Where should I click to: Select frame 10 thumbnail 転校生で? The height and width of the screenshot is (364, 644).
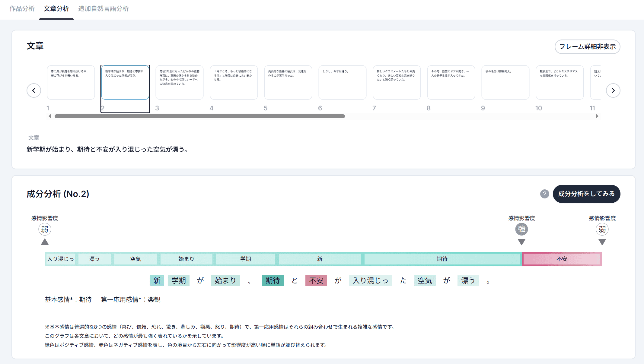click(560, 83)
